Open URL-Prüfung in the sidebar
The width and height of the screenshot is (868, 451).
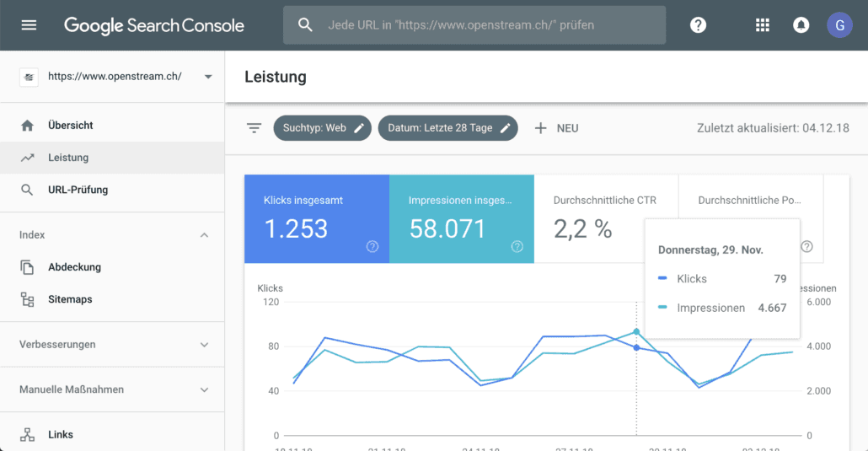click(78, 190)
